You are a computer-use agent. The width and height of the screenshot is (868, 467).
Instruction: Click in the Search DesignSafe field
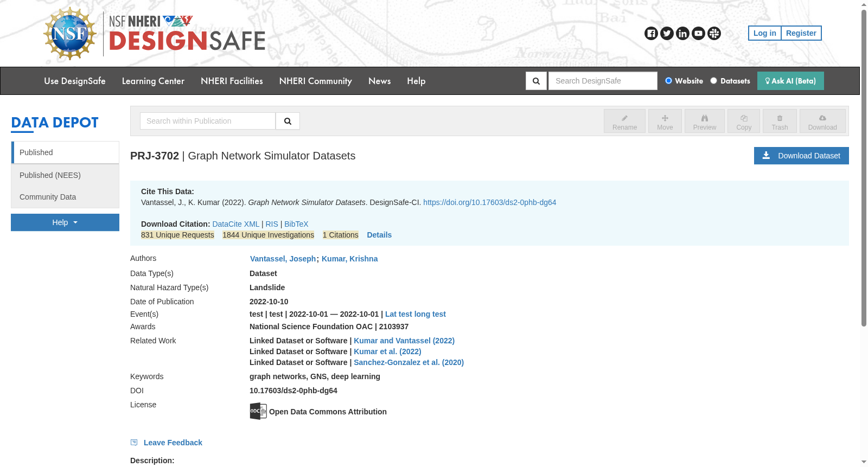(603, 81)
